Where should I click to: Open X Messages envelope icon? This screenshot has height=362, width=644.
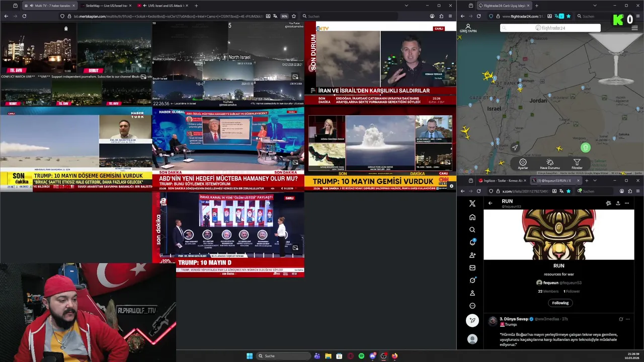472,267
